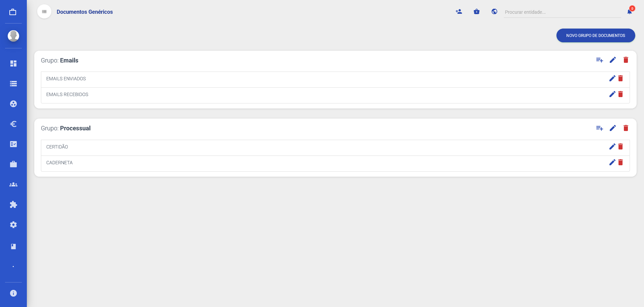Add a document to the Processual group
The image size is (644, 307).
click(599, 128)
